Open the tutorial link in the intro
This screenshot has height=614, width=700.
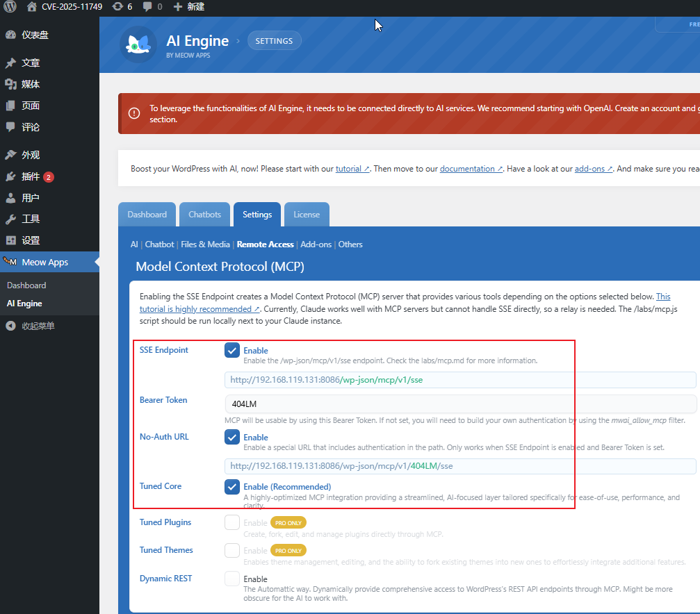[352, 169]
